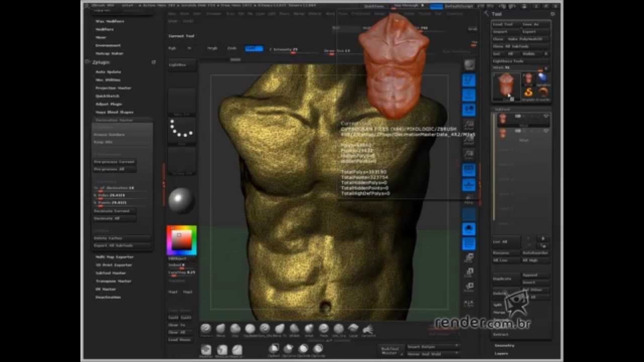
Task: Select the ClayBuildup brush icon
Action: (x=250, y=329)
